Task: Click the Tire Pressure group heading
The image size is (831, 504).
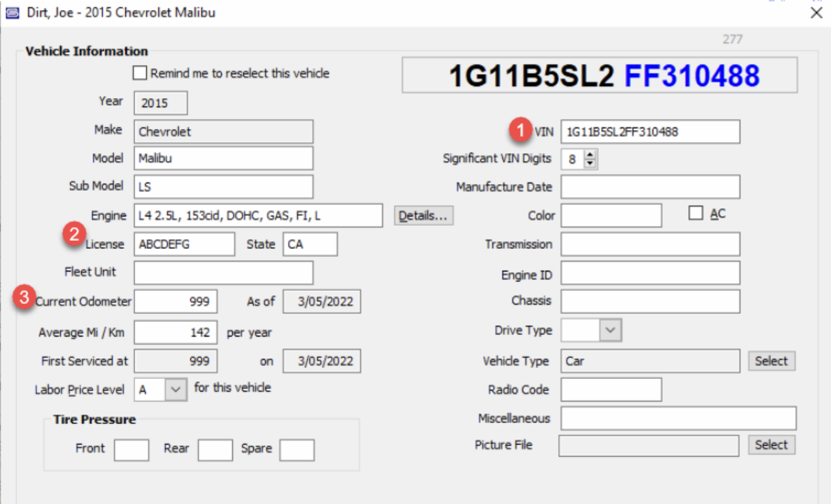Action: coord(94,419)
